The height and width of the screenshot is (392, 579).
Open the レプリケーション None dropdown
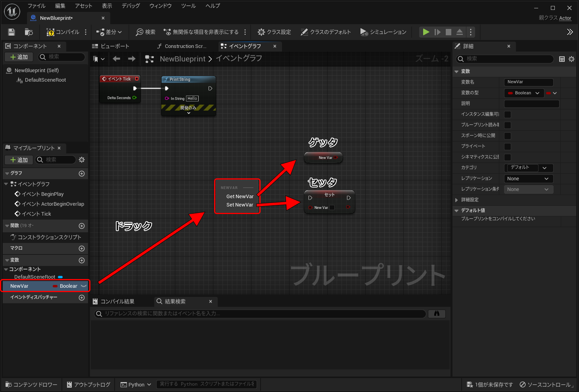pos(528,179)
